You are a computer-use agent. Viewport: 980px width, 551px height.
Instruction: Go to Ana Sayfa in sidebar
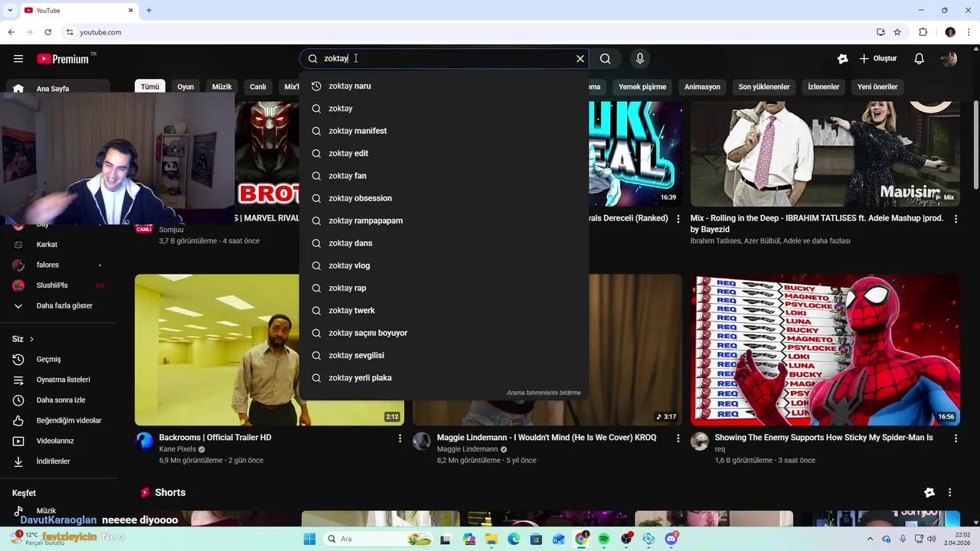[58, 89]
